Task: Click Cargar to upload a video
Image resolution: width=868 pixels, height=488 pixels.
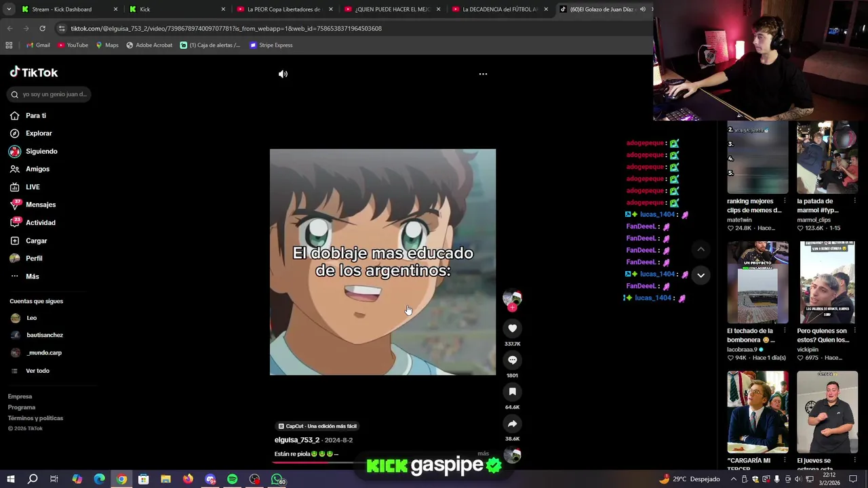Action: point(28,241)
